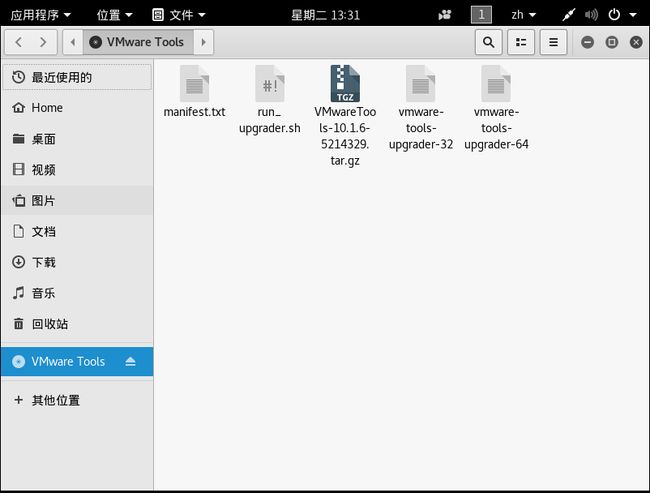Click the VMwareTools-10.1.6-5214329.tar.gz filename label
This screenshot has height=493, width=650.
pyautogui.click(x=345, y=136)
